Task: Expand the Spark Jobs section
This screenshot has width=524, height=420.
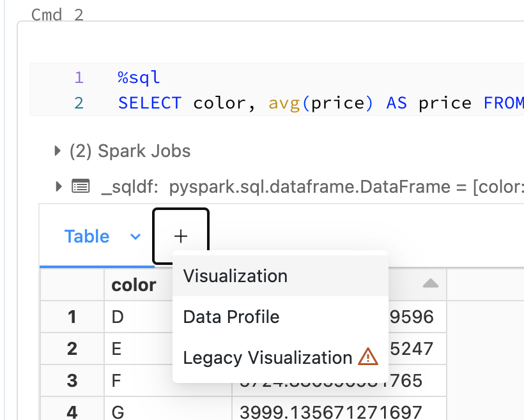Action: (59, 151)
